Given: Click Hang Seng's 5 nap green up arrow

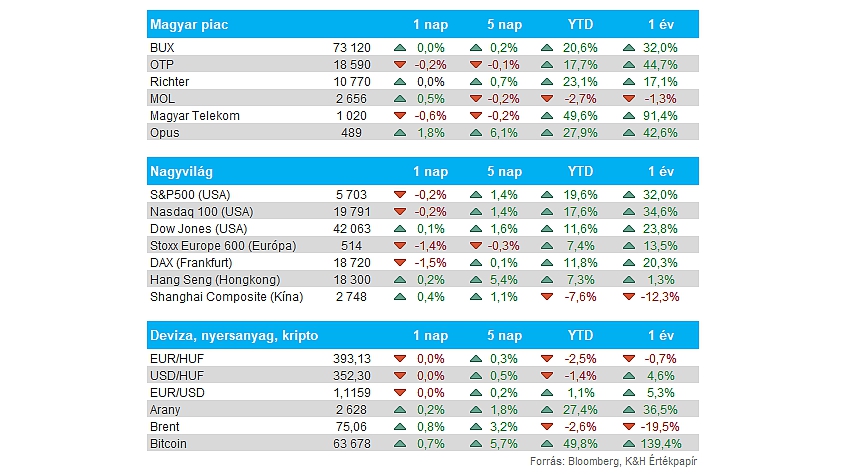Looking at the screenshot, I should pyautogui.click(x=474, y=279).
